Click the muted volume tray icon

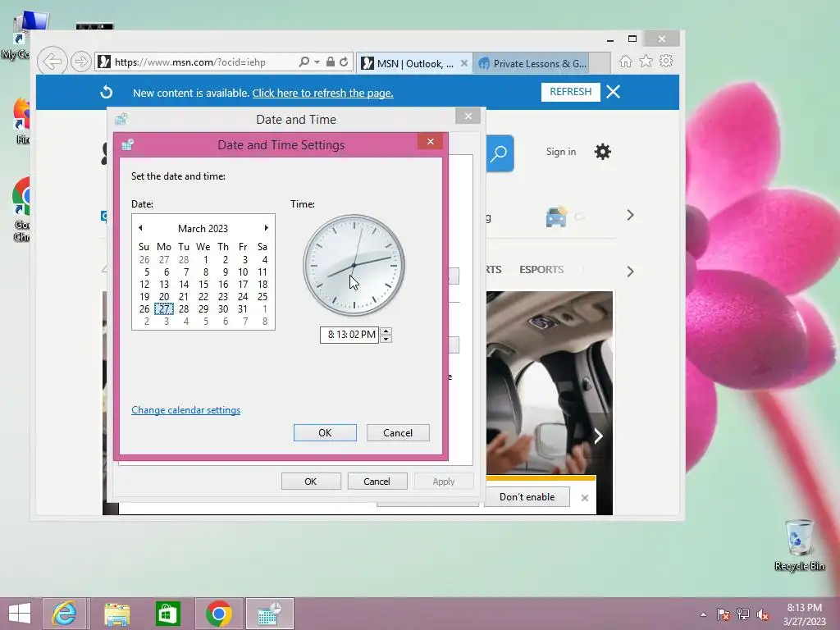763,614
